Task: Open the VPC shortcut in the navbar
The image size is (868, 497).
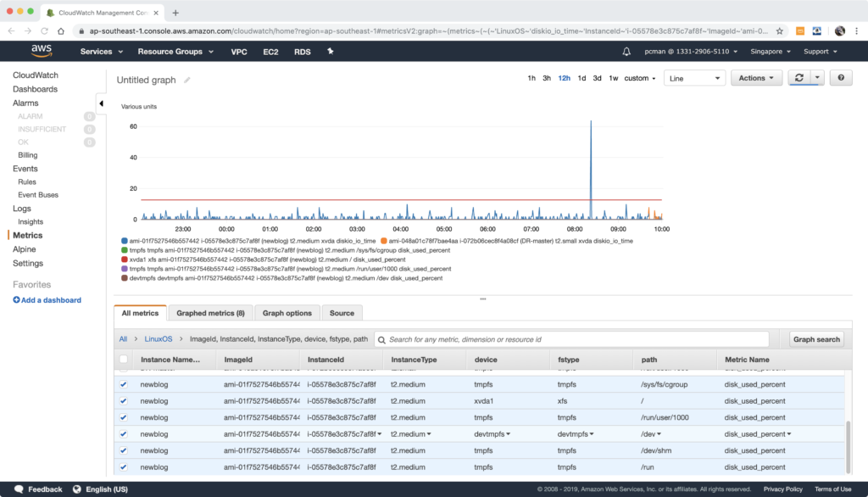Action: pyautogui.click(x=239, y=52)
